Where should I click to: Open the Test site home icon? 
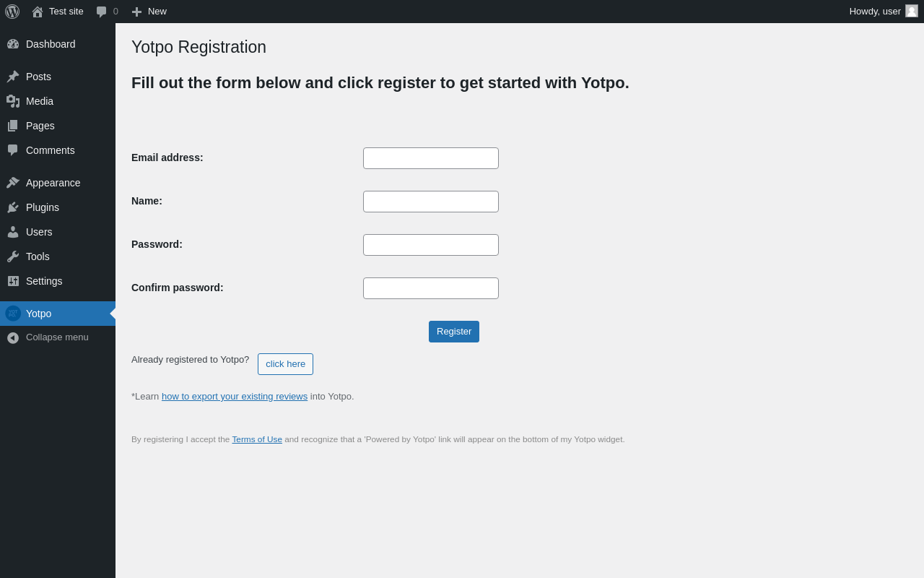coord(38,12)
